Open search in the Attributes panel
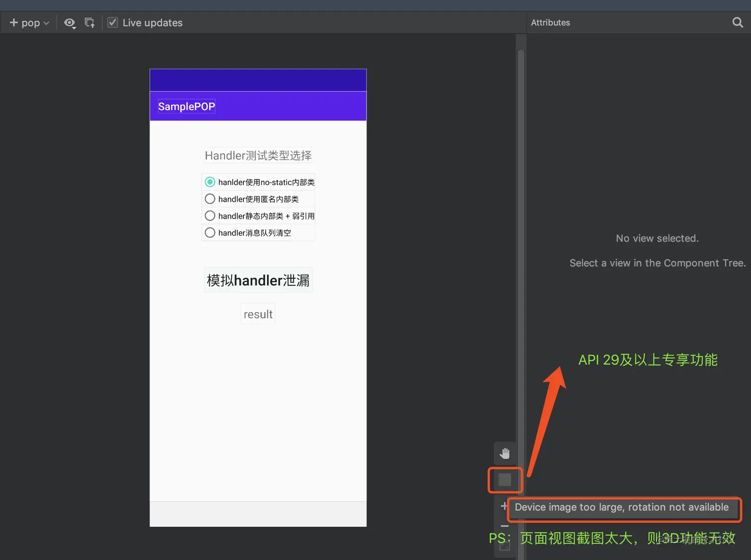The image size is (751, 560). [x=737, y=22]
